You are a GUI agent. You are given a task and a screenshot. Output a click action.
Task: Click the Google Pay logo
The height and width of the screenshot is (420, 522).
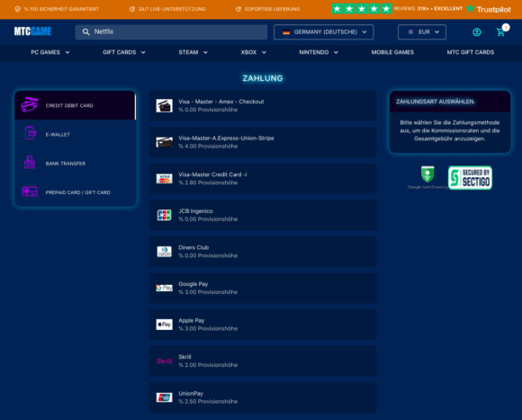pos(165,288)
